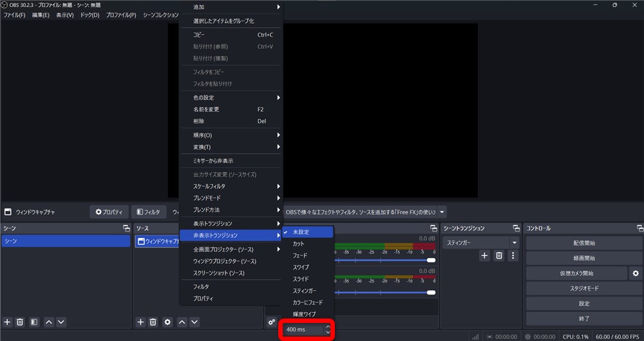Click the 配信開始 button
644x341 pixels.
point(584,243)
